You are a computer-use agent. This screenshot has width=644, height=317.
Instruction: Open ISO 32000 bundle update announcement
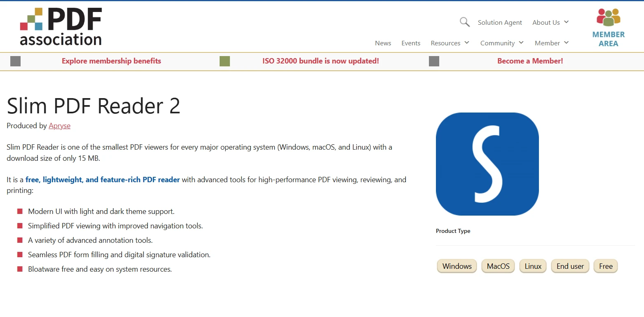click(x=321, y=61)
